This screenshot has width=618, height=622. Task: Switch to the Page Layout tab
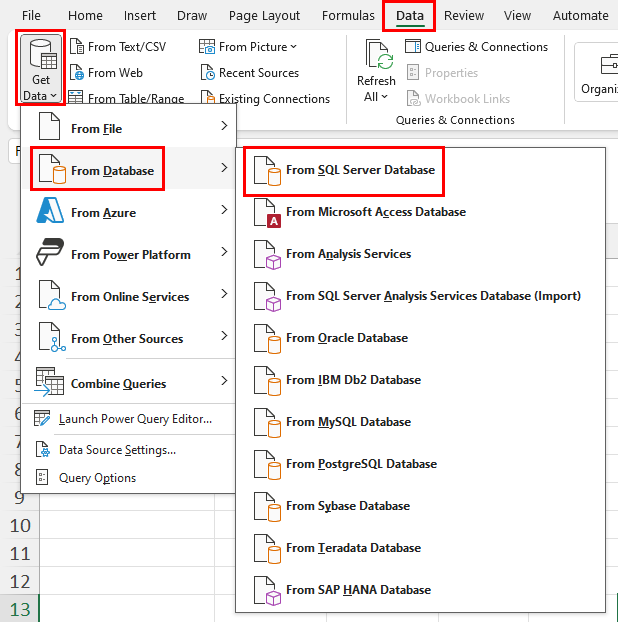(264, 15)
